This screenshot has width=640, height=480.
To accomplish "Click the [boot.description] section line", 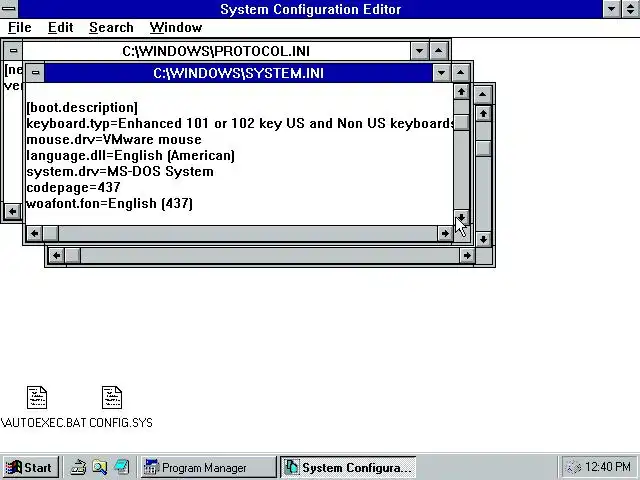I will (x=82, y=107).
